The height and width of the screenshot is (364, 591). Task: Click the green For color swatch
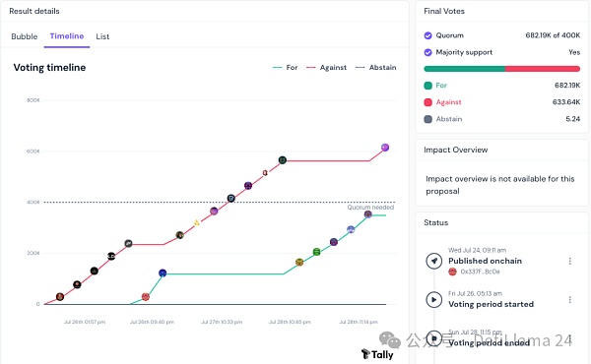click(x=427, y=86)
